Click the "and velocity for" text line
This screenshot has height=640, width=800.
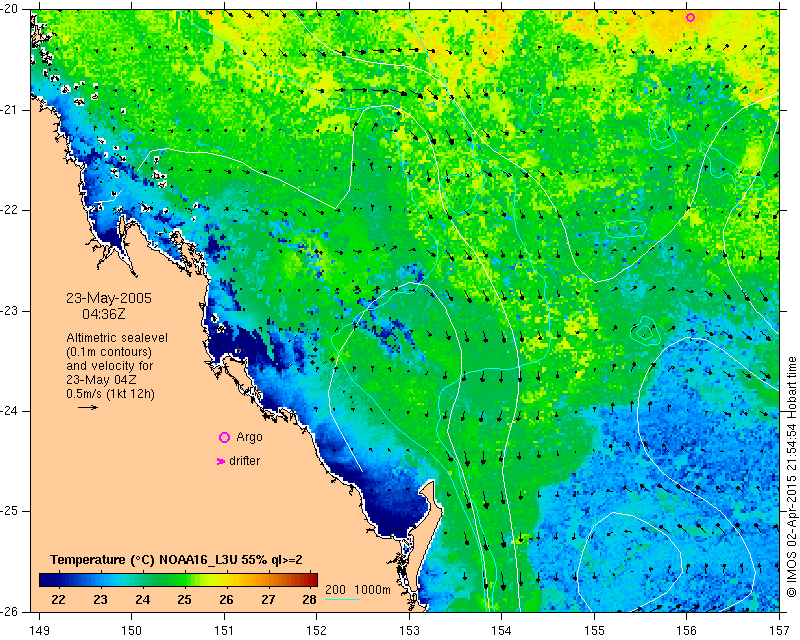[109, 366]
